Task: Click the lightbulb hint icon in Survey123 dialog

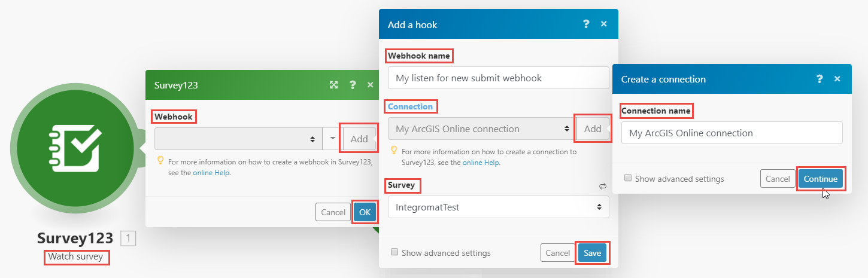Action: 160,160
